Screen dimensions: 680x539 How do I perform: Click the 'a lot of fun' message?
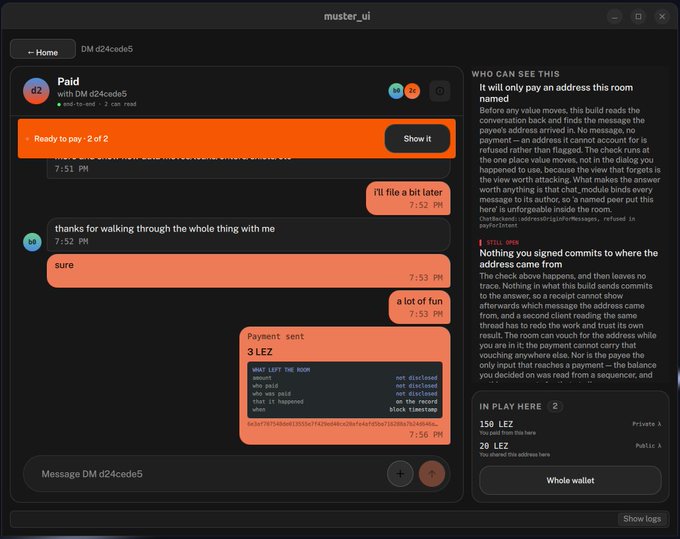click(419, 307)
